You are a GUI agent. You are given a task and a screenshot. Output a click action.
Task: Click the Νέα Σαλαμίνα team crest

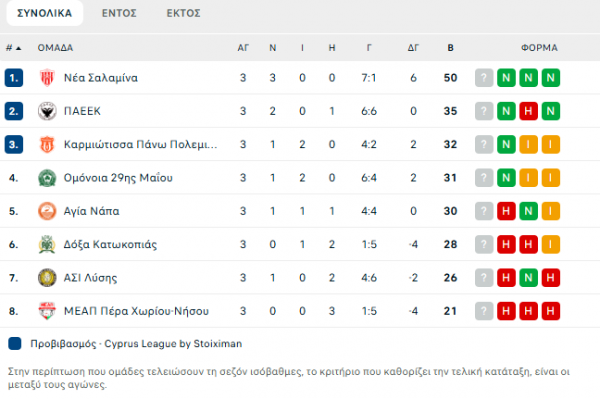47,78
